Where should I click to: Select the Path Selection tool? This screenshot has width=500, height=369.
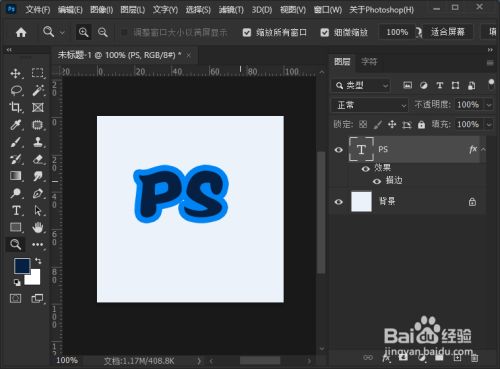click(x=38, y=210)
